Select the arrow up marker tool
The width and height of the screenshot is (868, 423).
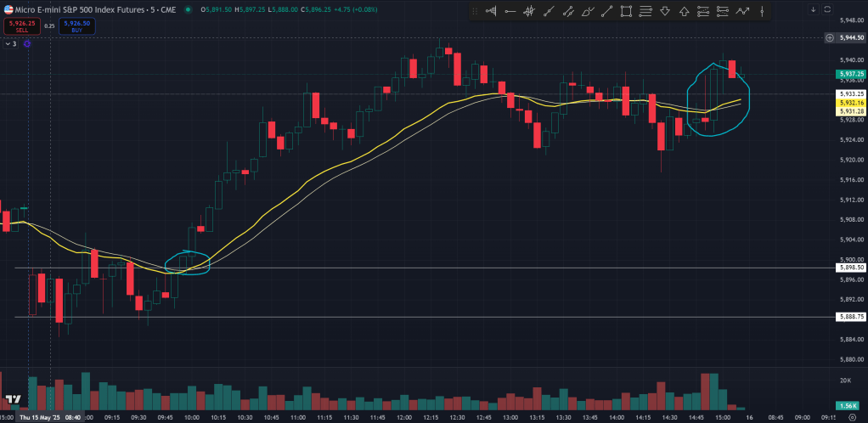point(684,11)
